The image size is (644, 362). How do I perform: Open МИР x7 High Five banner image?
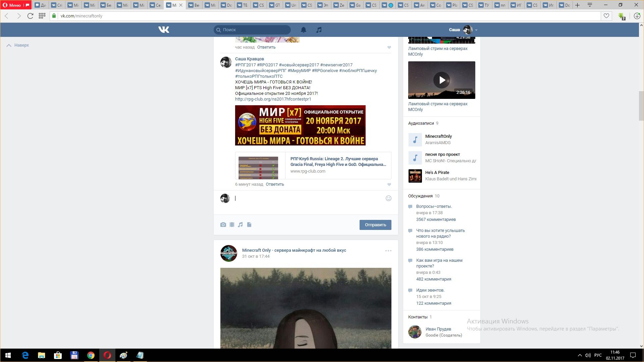pyautogui.click(x=300, y=125)
